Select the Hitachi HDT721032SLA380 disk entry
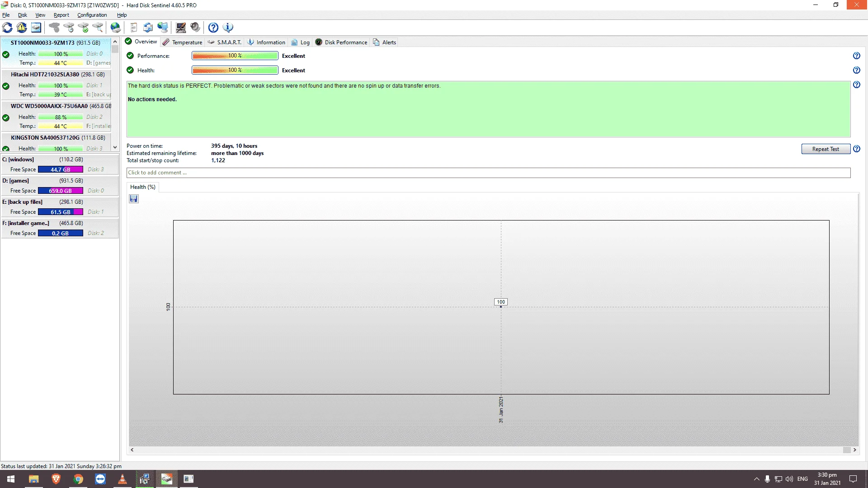Screen dimensions: 868x488 click(56, 84)
